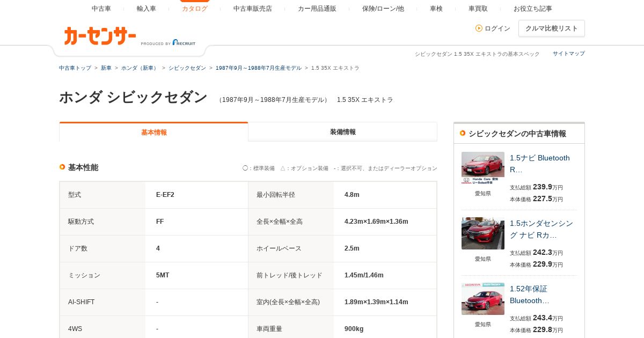Open the 1.5ホンダセンシング ナビ listing link

tap(541, 229)
